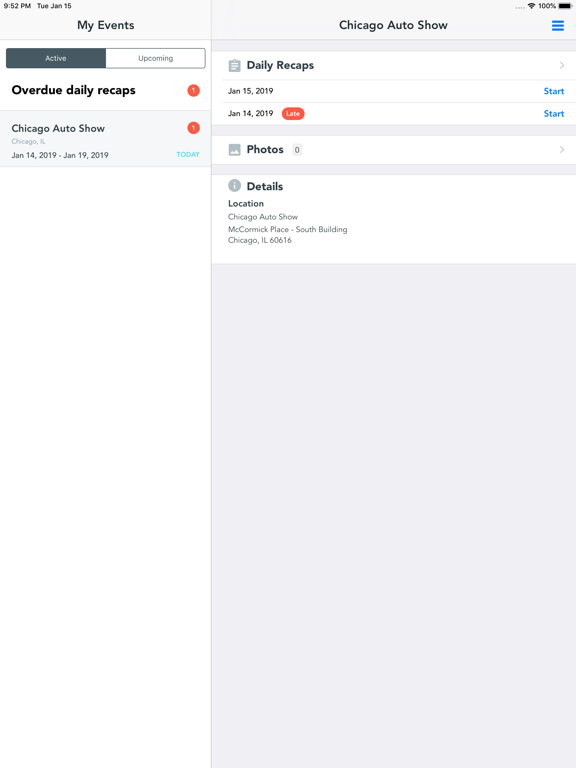Start the late Jan 14, 2019 recap
Image resolution: width=576 pixels, height=768 pixels.
(553, 114)
